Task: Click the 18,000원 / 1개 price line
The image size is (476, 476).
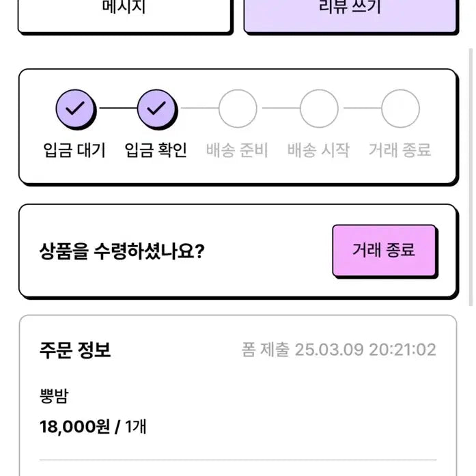Action: (x=93, y=428)
